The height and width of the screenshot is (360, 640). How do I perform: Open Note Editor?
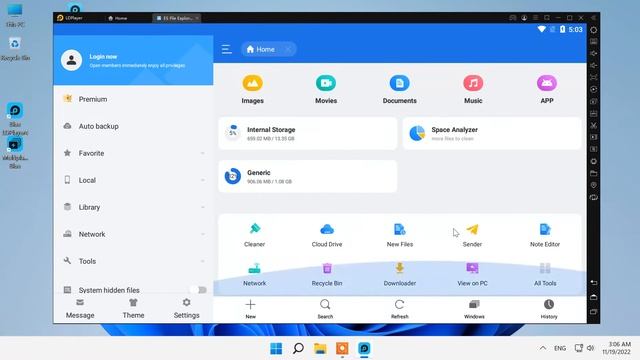click(545, 236)
